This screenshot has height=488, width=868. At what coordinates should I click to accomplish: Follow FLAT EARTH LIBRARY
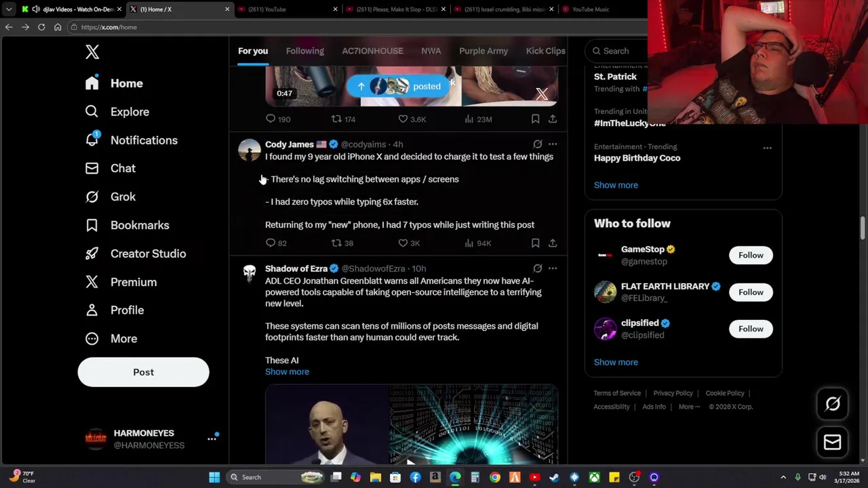tap(751, 292)
